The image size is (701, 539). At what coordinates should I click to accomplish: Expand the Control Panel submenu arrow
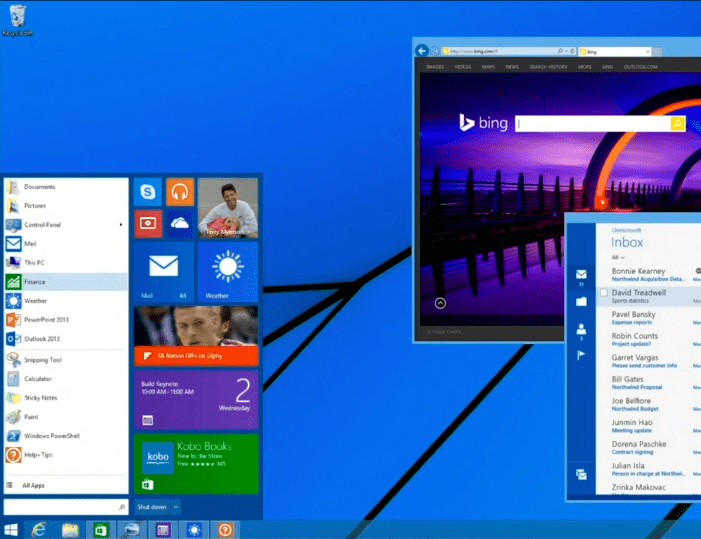point(121,224)
